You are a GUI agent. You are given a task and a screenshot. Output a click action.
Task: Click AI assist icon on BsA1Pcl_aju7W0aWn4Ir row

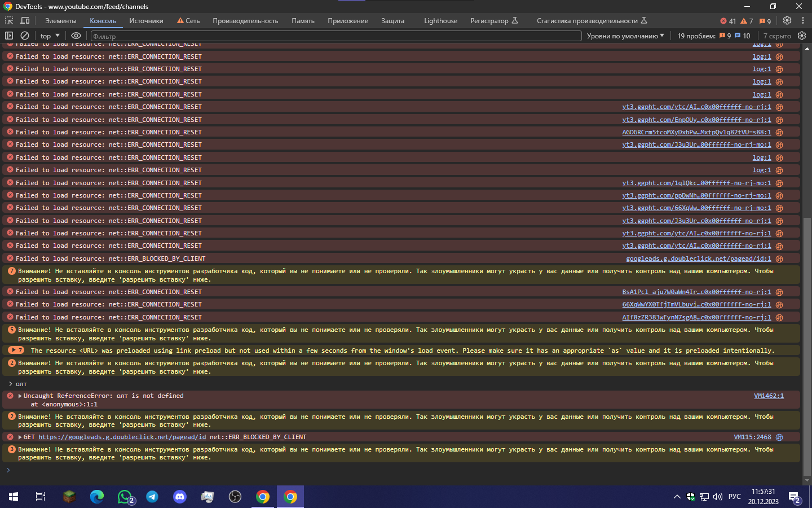click(779, 292)
